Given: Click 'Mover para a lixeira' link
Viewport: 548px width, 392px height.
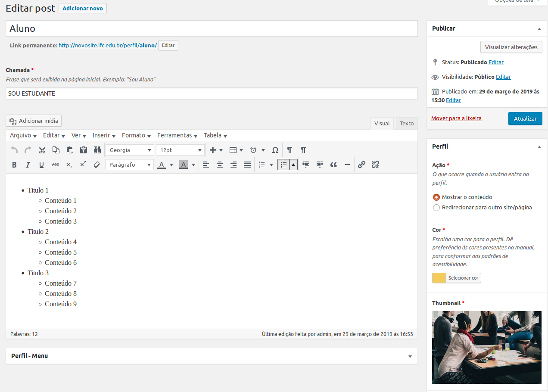Looking at the screenshot, I should tap(456, 118).
